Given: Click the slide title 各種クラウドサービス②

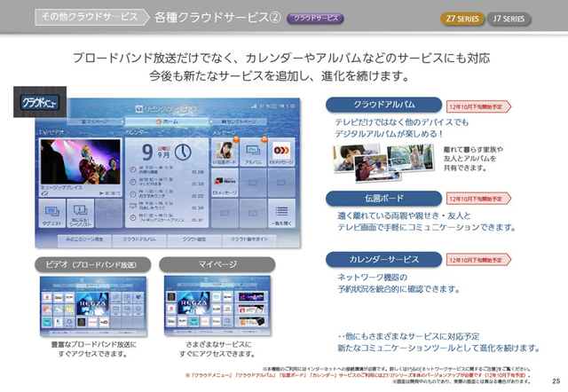Looking at the screenshot, I should pos(217,18).
